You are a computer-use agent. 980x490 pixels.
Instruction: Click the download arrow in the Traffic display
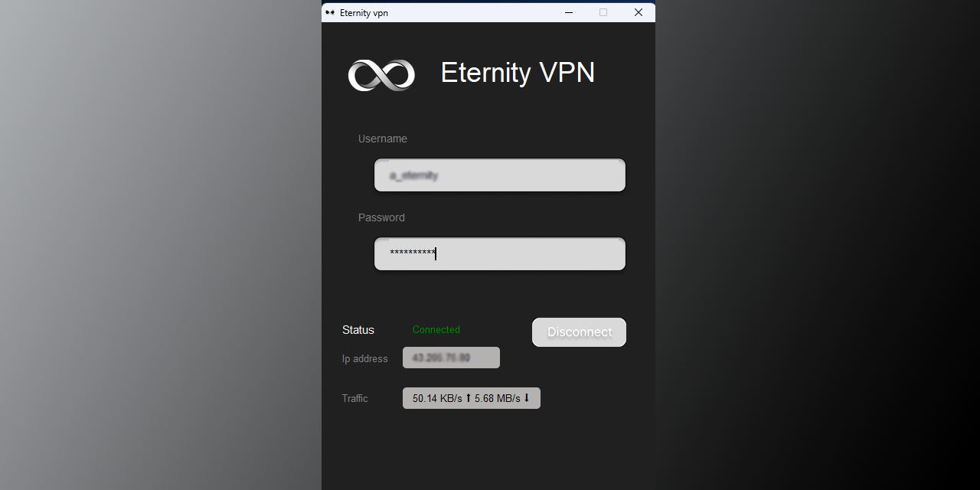(527, 398)
